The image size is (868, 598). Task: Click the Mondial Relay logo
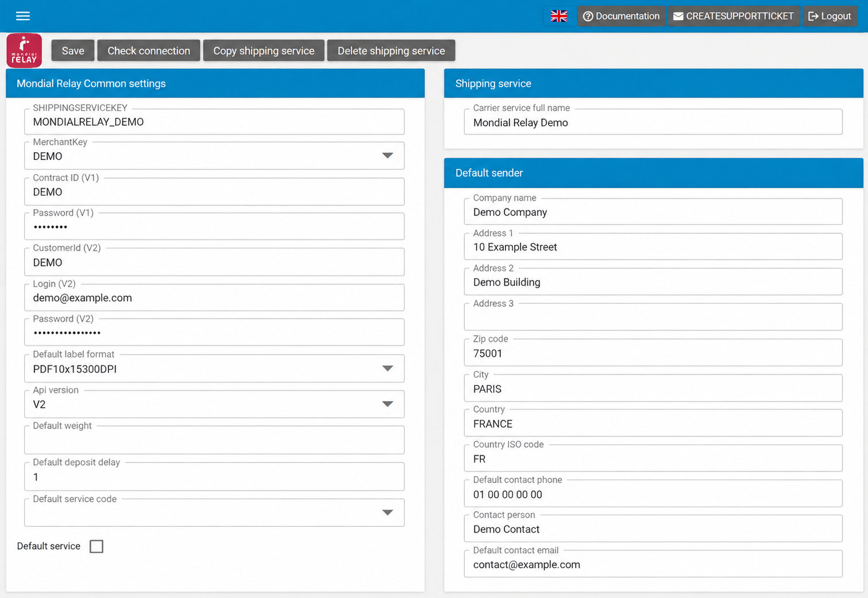pos(24,51)
